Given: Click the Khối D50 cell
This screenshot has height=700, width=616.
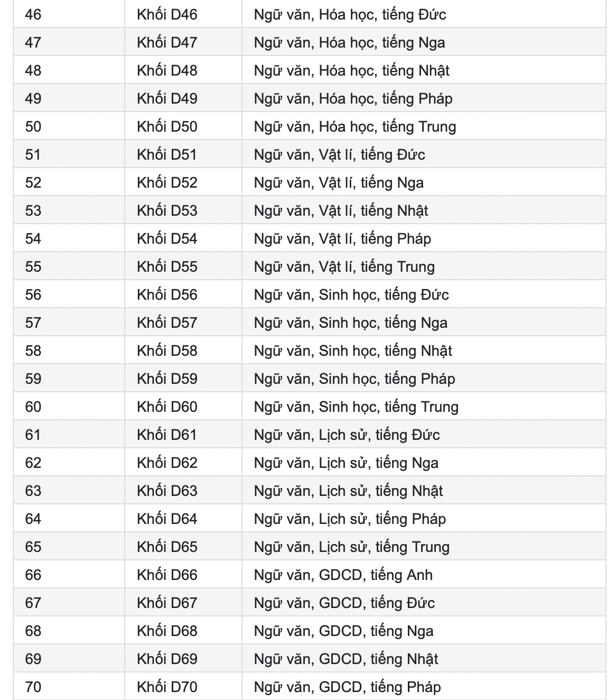Looking at the screenshot, I should pos(183,126).
